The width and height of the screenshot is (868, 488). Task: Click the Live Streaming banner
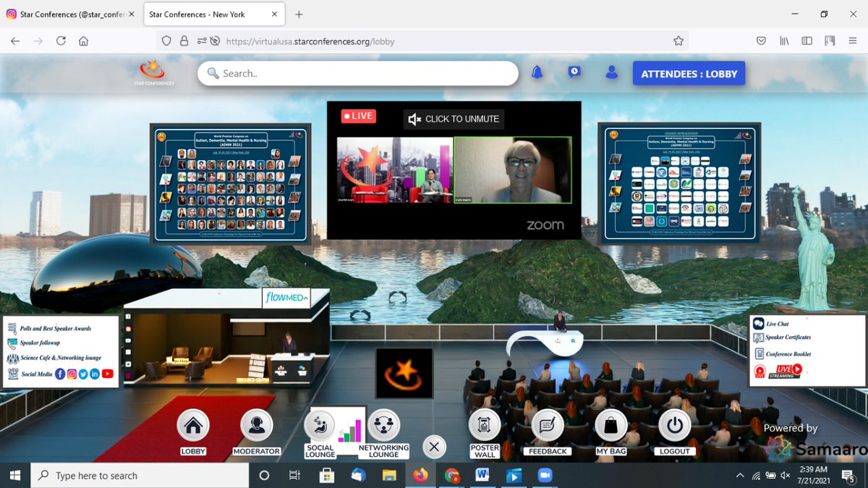pyautogui.click(x=778, y=371)
